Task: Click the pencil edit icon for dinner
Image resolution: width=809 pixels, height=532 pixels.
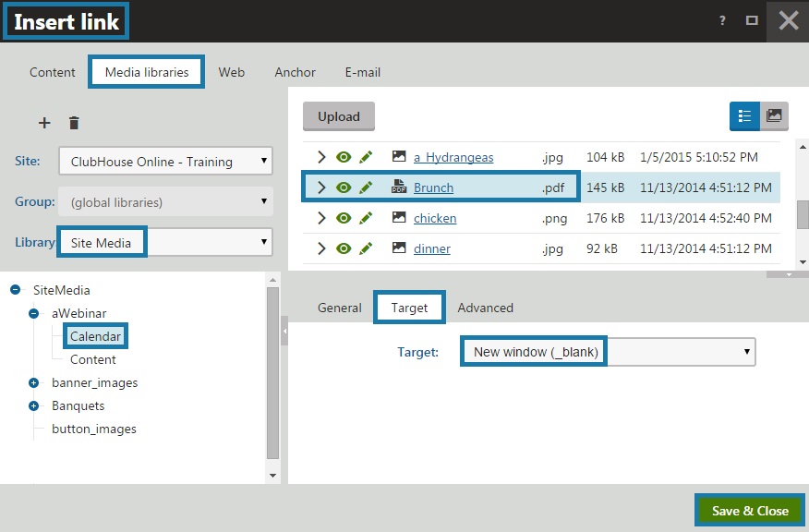Action: [366, 248]
